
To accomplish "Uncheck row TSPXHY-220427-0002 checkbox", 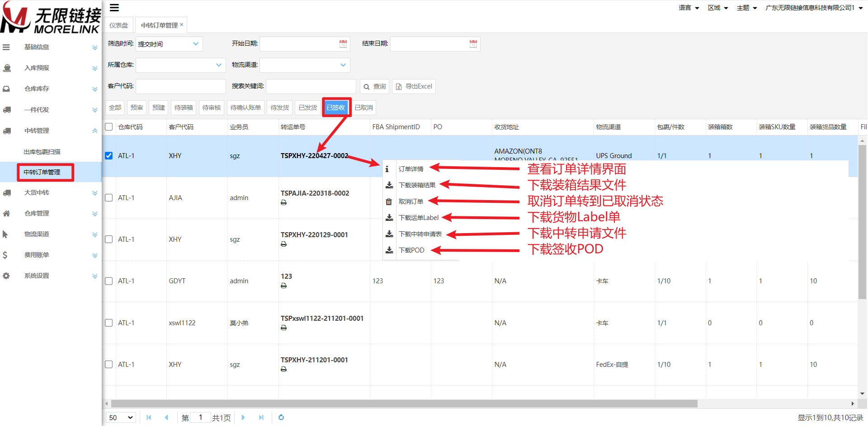I will tap(109, 155).
